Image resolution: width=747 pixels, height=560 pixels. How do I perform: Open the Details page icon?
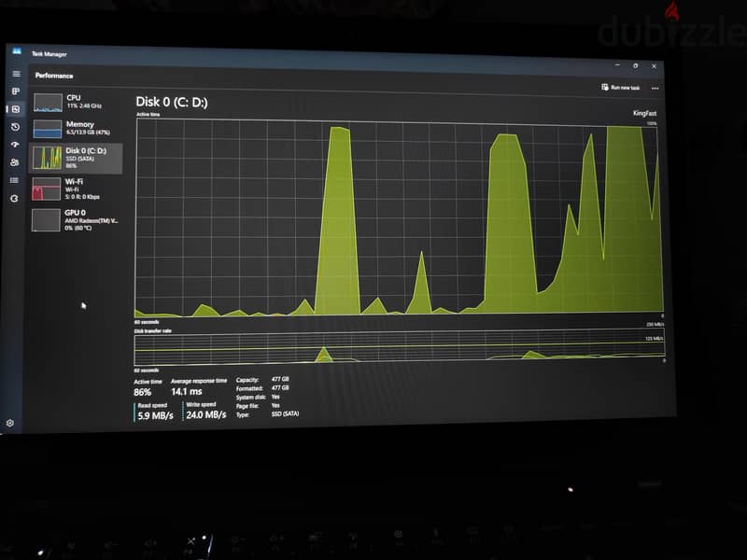pos(14,180)
